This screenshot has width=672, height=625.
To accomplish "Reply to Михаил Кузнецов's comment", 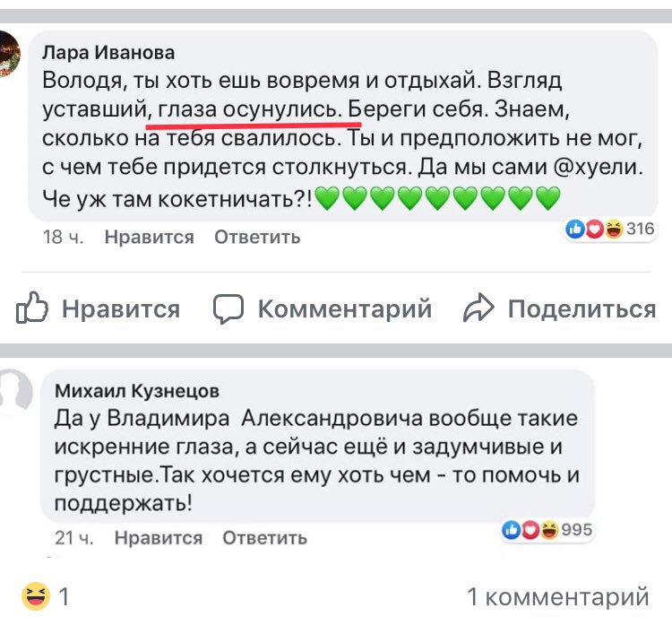I will (264, 538).
